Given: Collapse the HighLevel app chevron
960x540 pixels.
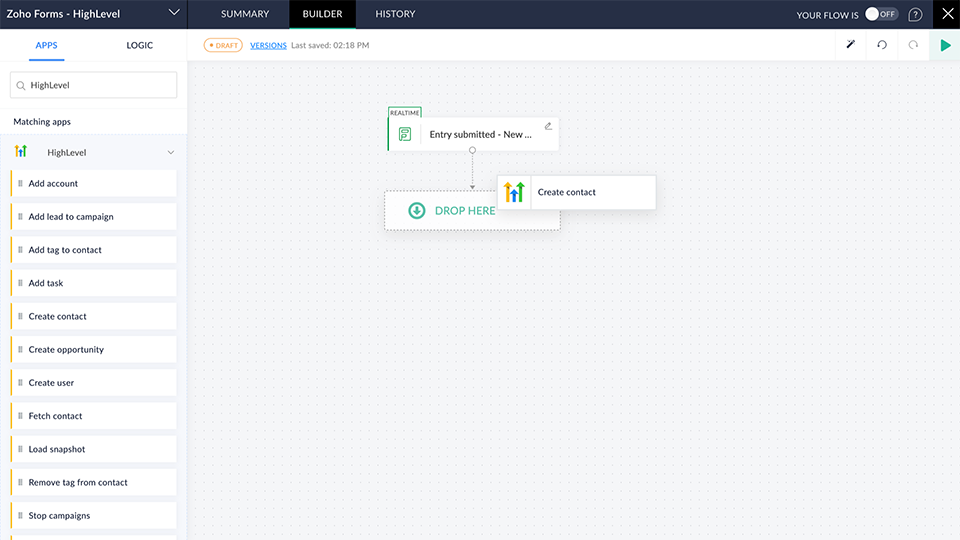Looking at the screenshot, I should click(171, 152).
